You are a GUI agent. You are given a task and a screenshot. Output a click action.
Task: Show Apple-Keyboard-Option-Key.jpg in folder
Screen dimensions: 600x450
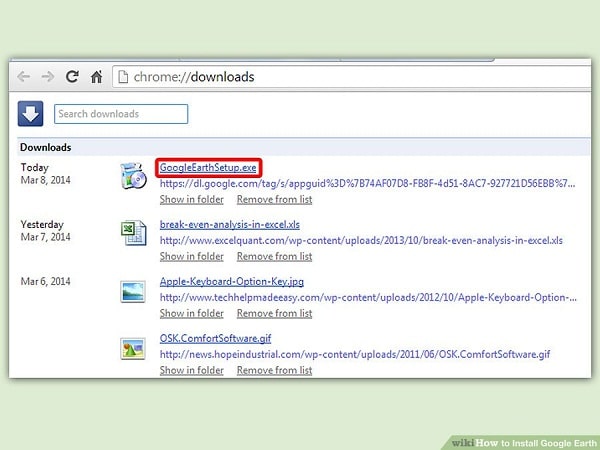click(192, 313)
